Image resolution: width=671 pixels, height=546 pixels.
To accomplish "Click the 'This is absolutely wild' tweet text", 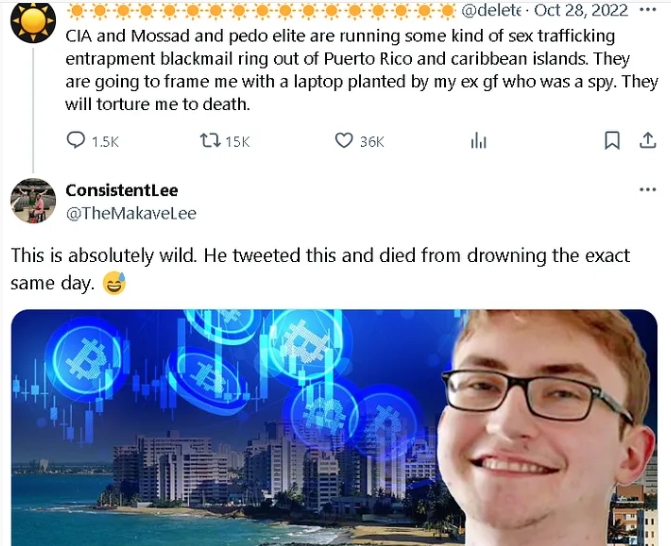I will (320, 269).
